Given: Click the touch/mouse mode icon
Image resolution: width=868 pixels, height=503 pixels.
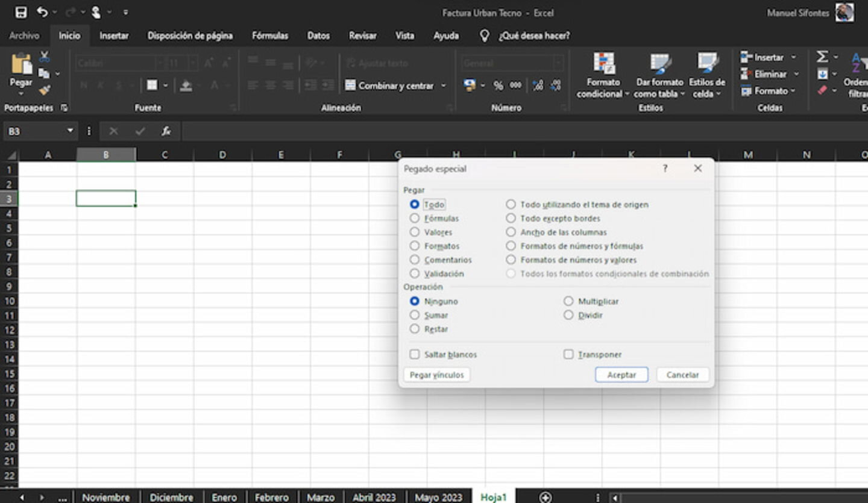Looking at the screenshot, I should [x=96, y=12].
